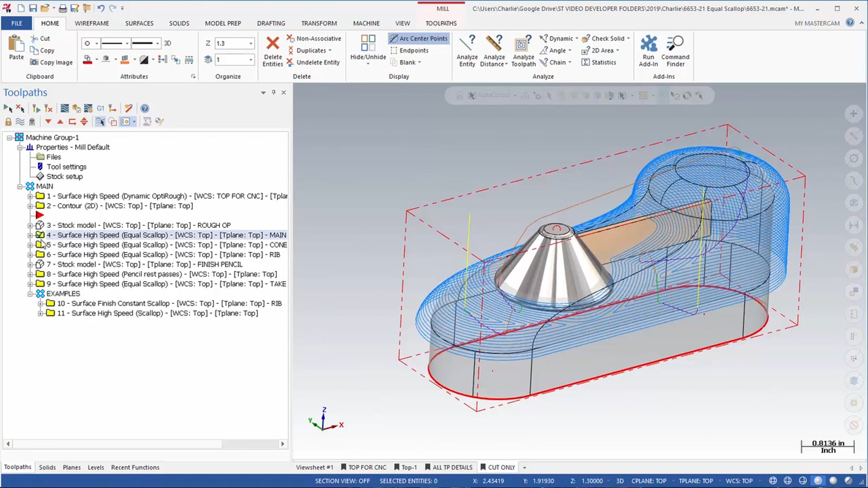Move insert arrow down one item
The image size is (868, 488).
pos(48,122)
